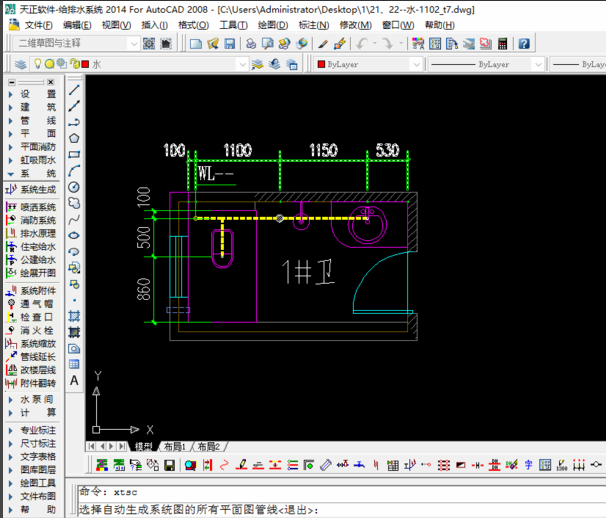Screen dimensions: 606x518
Task: Switch to the 布局1 tab
Action: point(175,446)
